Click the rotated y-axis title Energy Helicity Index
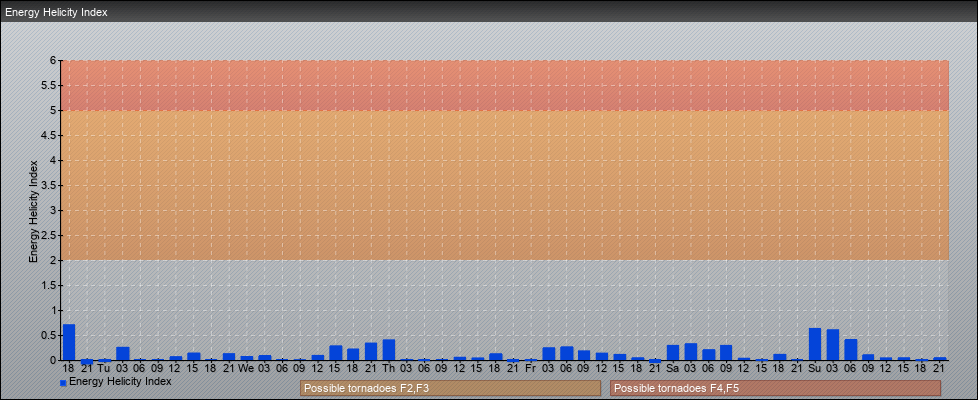Viewport: 978px width, 400px height. pyautogui.click(x=33, y=211)
